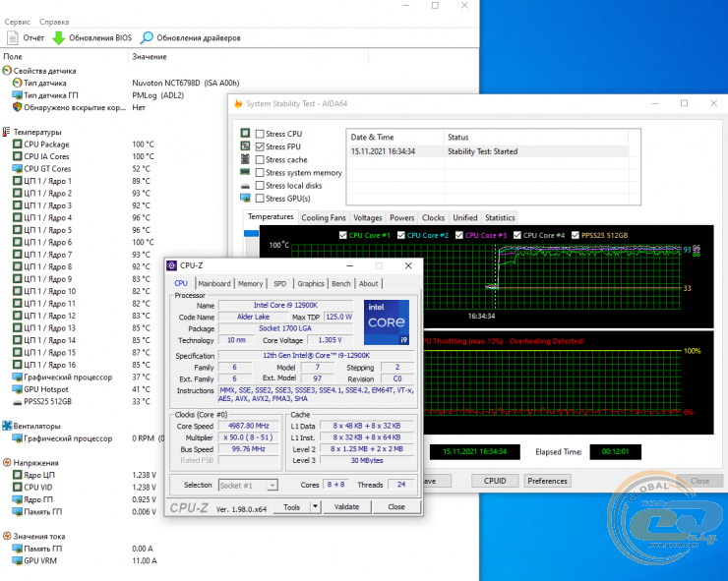Click the Tools button in CPU-Z
Viewport: 728px width, 581px height.
[291, 507]
